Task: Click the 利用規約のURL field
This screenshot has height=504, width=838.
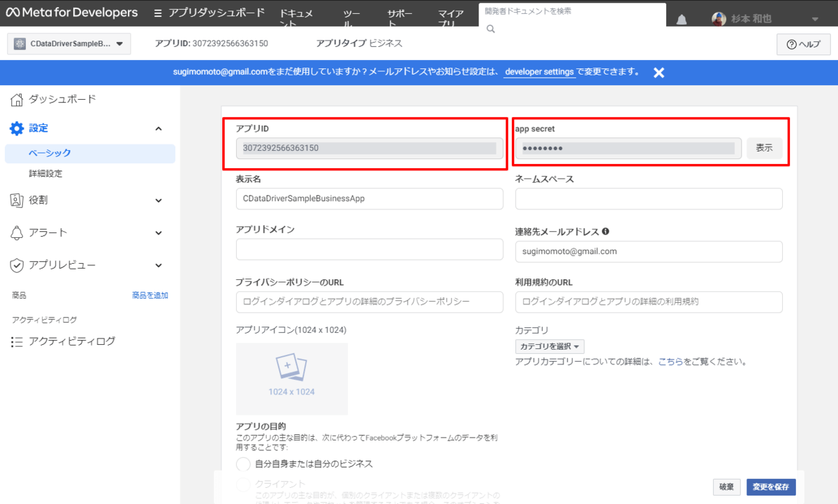Action: pos(649,302)
